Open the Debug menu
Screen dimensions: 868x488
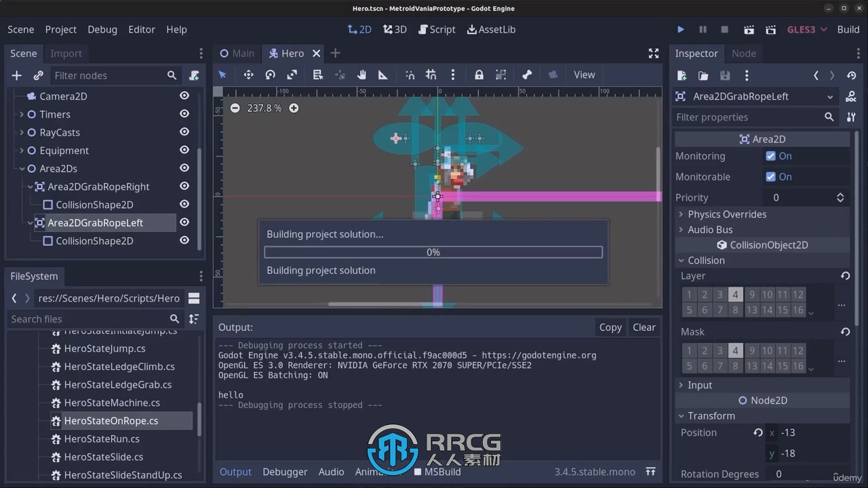102,29
